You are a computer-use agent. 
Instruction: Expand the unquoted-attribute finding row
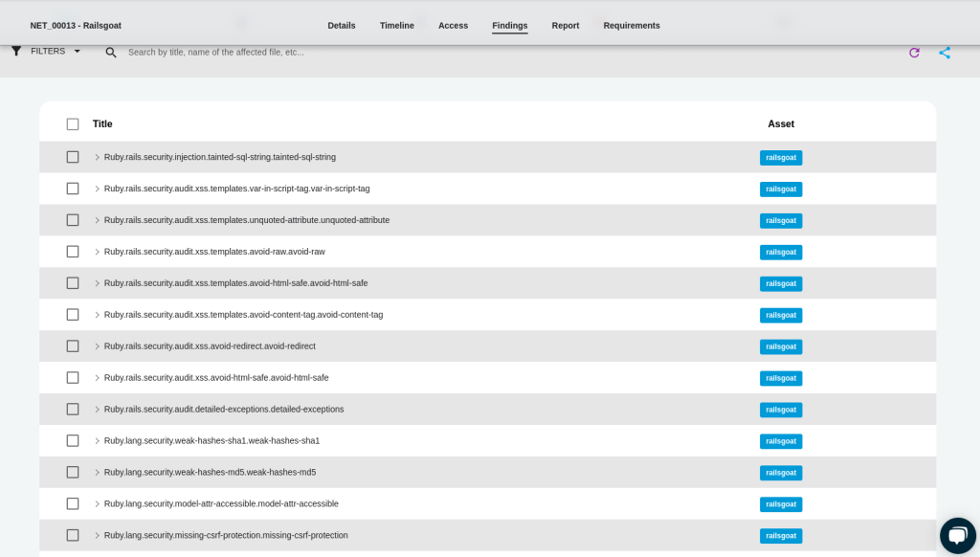tap(97, 220)
